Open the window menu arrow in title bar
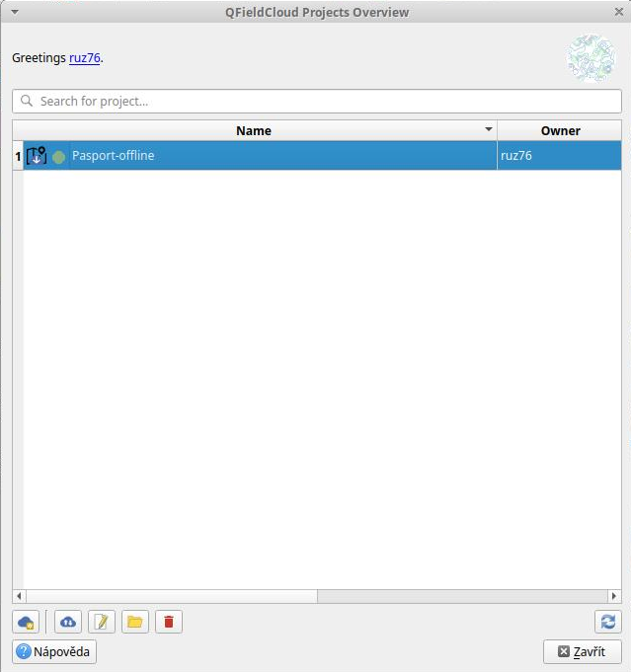Screen dimensions: 631x672 tap(14, 12)
